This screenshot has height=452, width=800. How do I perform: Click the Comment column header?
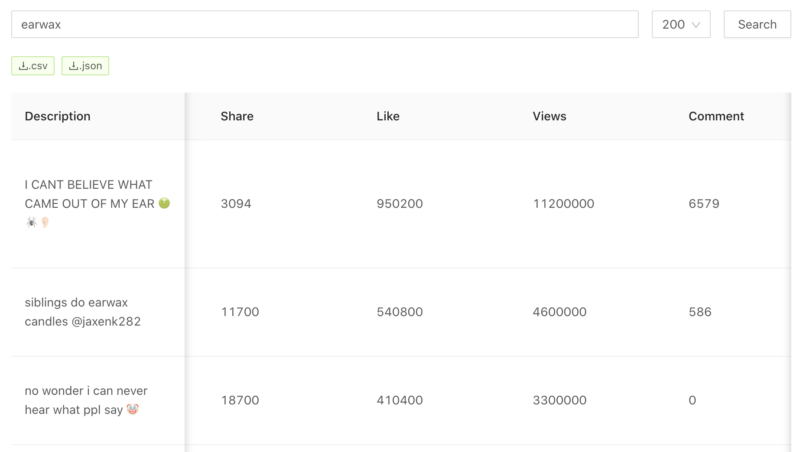(x=716, y=116)
